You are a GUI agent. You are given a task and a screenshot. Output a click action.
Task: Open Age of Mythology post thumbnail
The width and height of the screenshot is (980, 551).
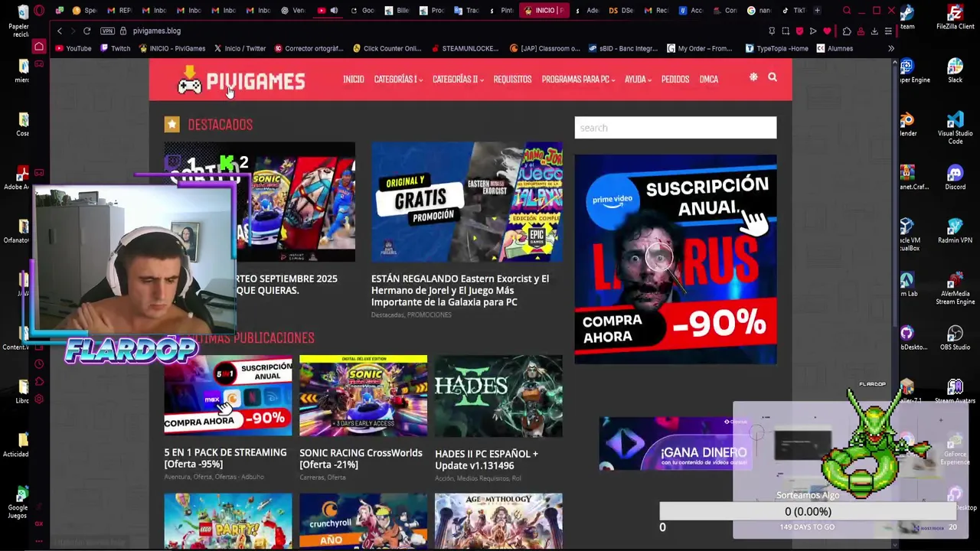pyautogui.click(x=498, y=520)
